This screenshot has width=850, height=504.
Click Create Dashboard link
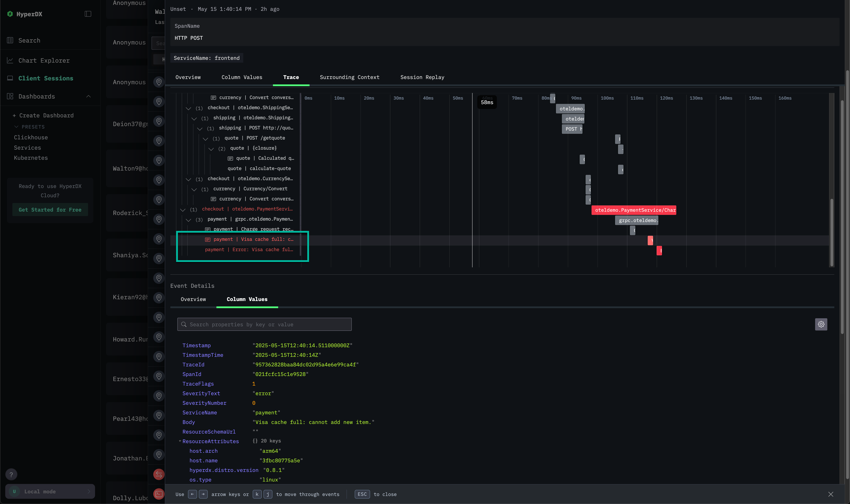[43, 115]
